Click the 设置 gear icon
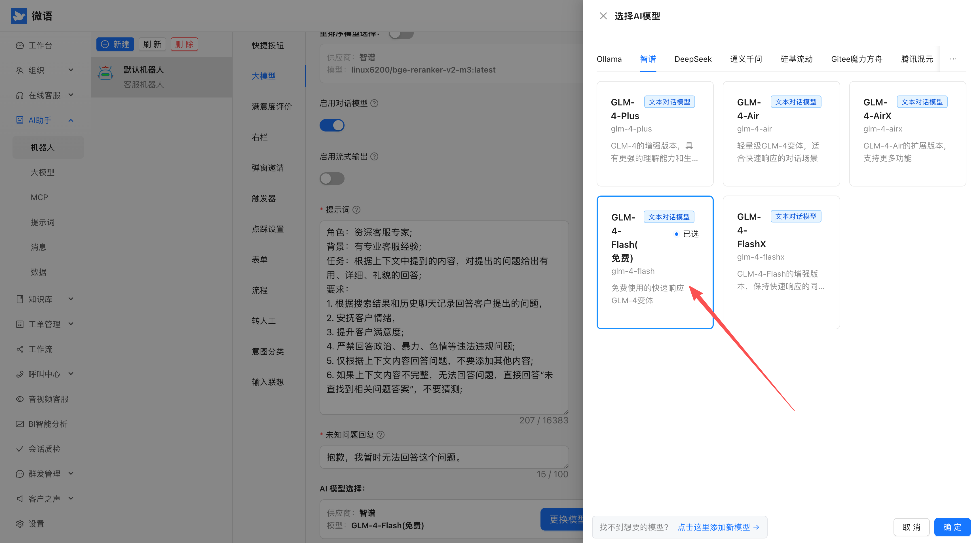Viewport: 980px width, 543px height. 20,524
